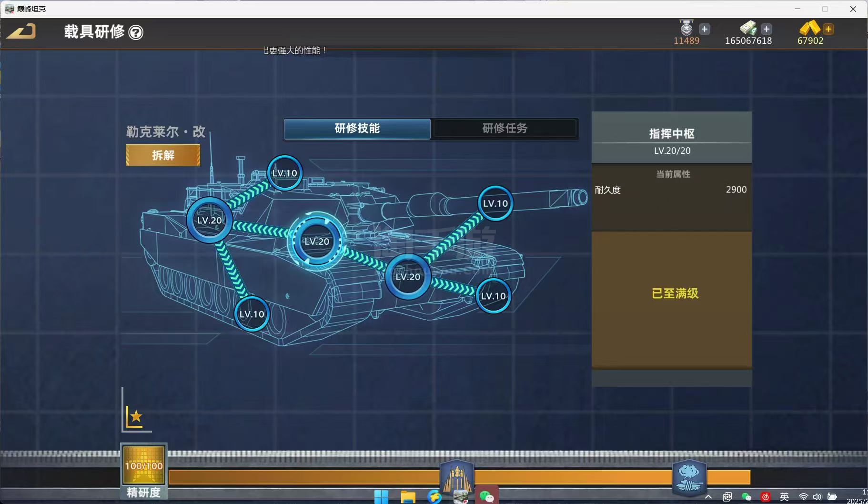The width and height of the screenshot is (868, 504).
Task: Open the help question mark icon
Action: (136, 32)
